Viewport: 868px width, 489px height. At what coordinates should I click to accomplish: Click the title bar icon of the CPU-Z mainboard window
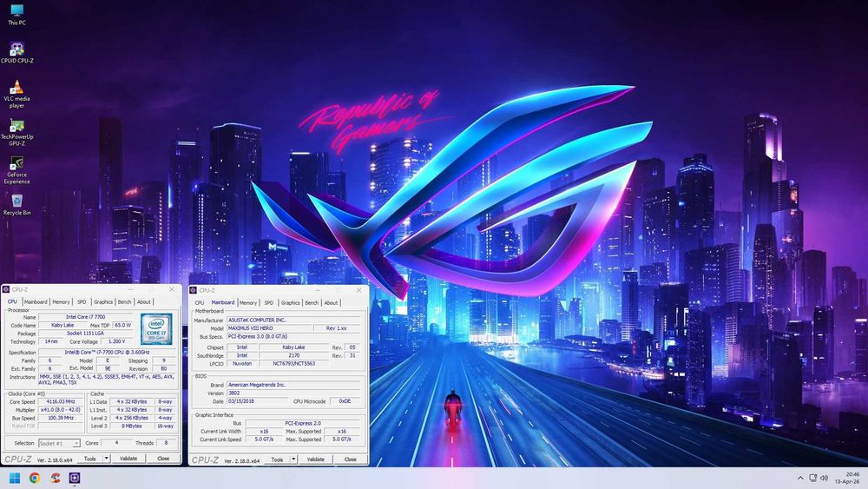194,290
